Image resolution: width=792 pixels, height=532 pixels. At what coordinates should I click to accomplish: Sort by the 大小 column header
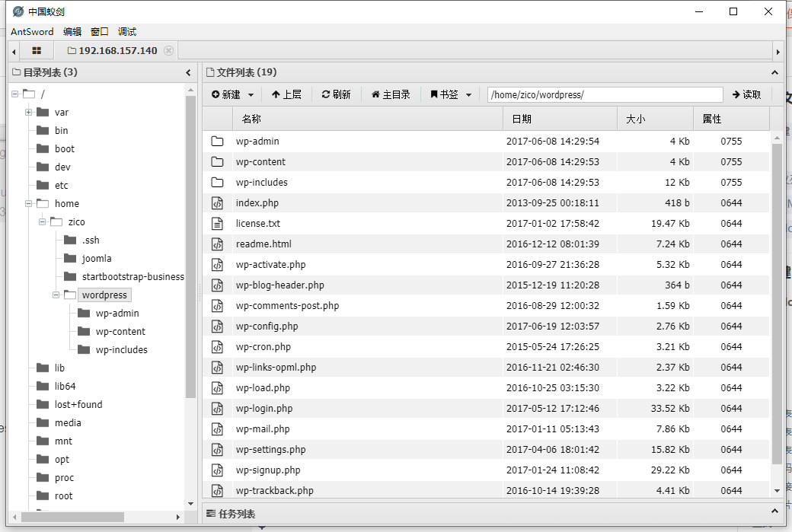click(655, 119)
